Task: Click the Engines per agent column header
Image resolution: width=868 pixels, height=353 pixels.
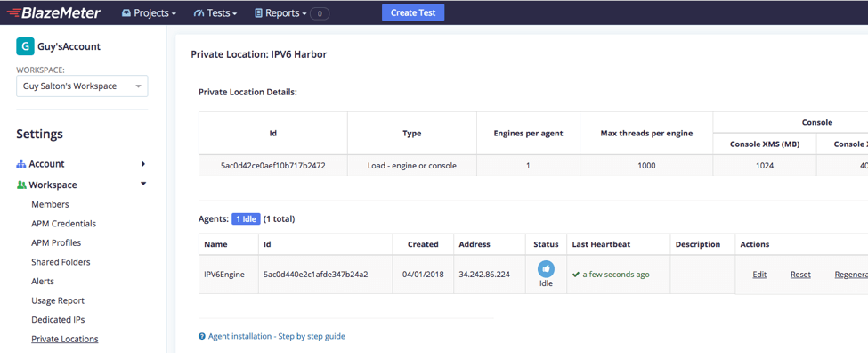Action: pos(528,133)
